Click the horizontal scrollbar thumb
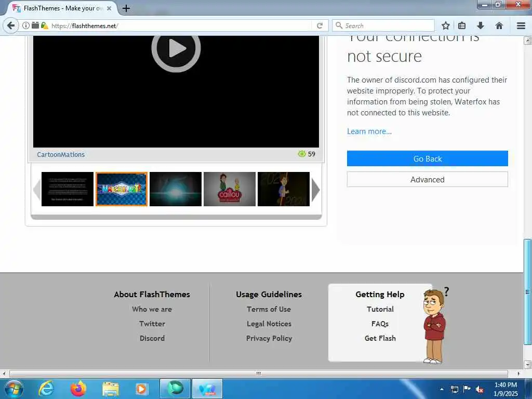 coord(259,374)
